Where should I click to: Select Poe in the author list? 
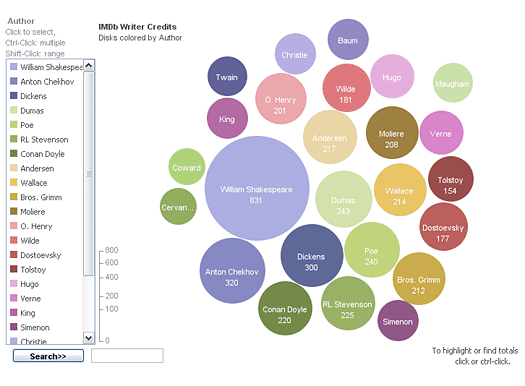(22, 125)
